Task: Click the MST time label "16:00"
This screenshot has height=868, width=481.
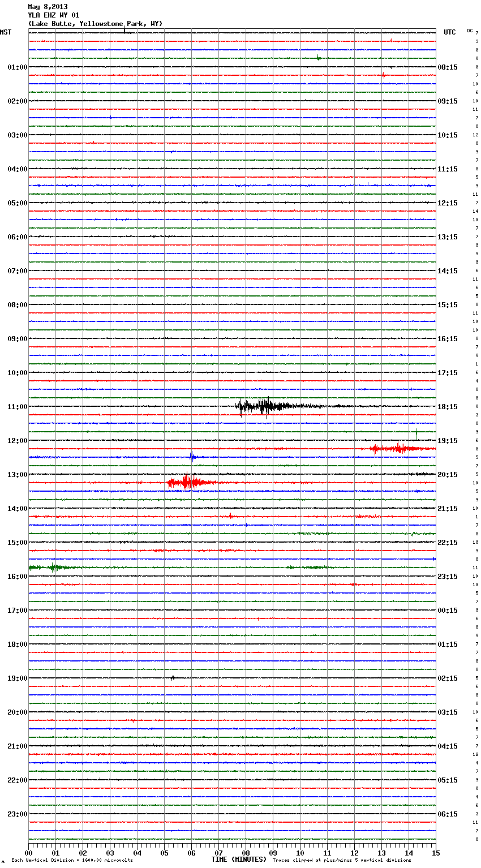Action: point(18,577)
